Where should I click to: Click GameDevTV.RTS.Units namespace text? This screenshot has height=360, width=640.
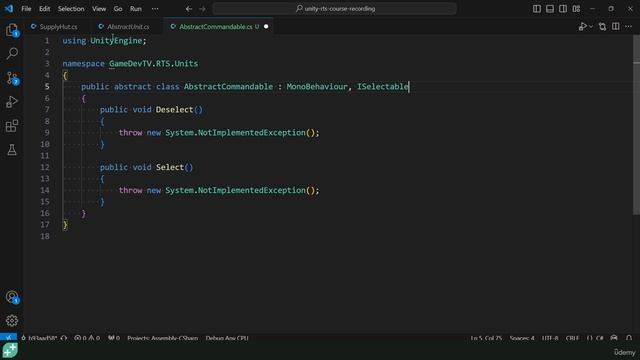(153, 64)
